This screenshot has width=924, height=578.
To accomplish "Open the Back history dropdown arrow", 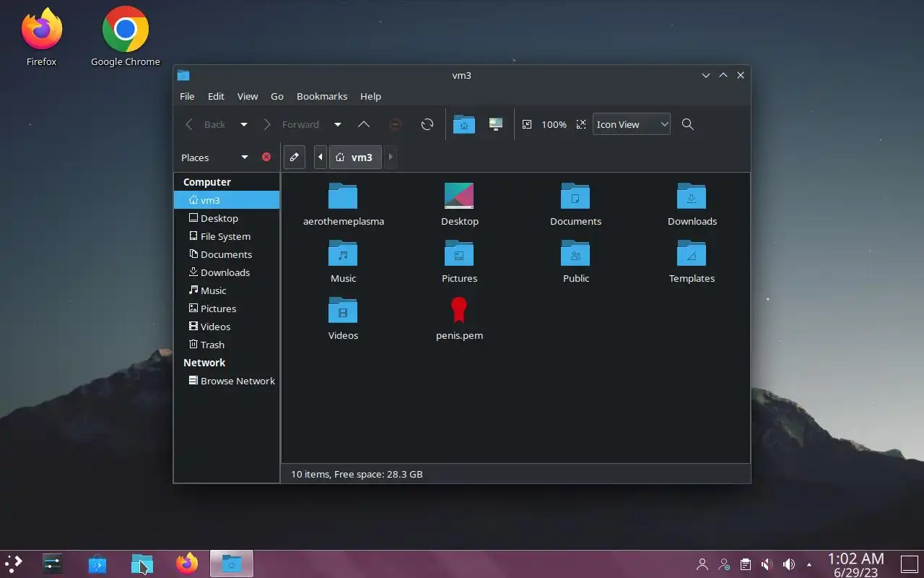I will pyautogui.click(x=244, y=124).
